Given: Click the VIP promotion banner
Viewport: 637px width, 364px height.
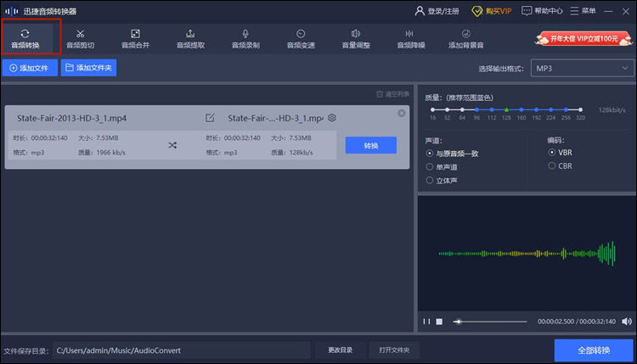Looking at the screenshot, I should point(583,39).
